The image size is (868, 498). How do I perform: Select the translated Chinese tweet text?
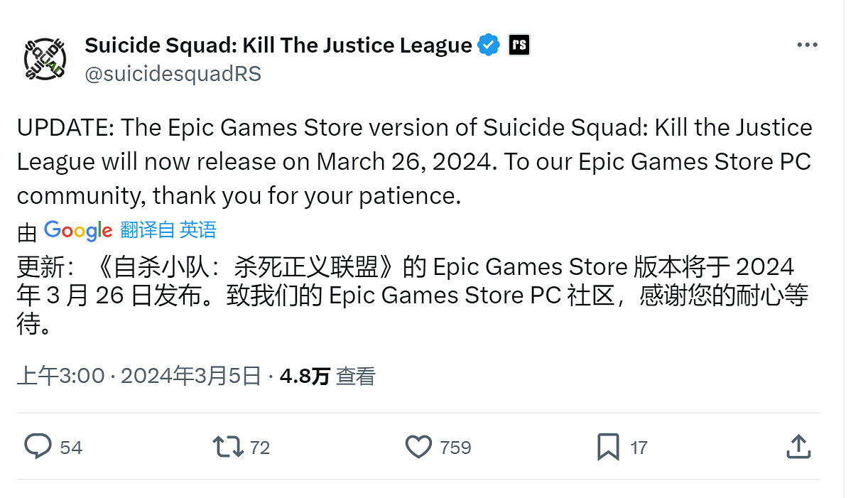[x=412, y=294]
